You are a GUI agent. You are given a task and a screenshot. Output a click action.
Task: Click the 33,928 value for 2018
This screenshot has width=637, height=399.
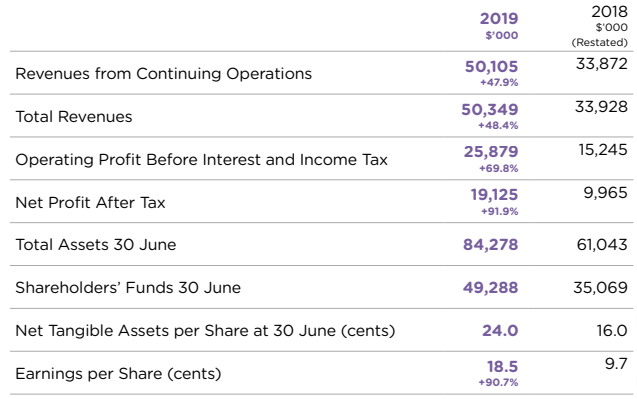(601, 107)
